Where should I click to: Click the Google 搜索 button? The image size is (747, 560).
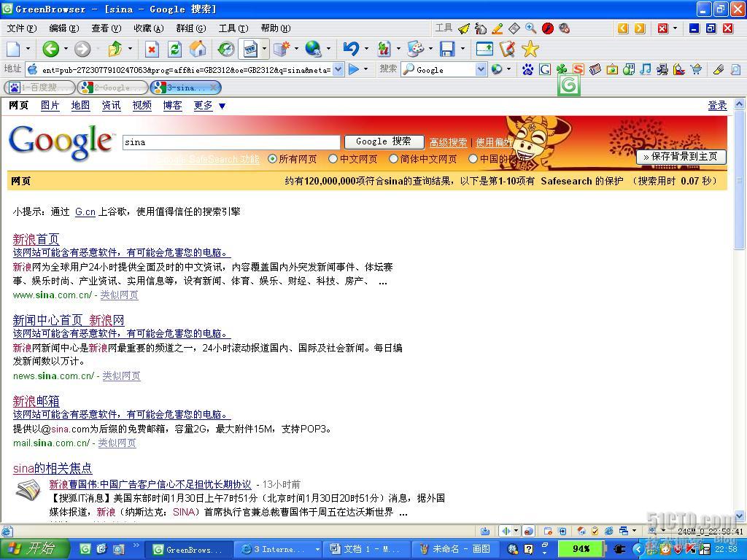(384, 141)
